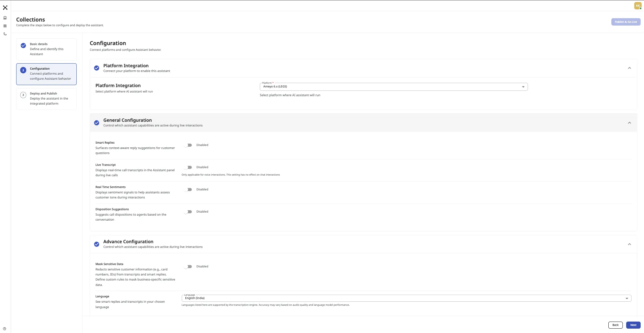Click the X-shaped app logo icon
644x333 pixels.
click(x=5, y=7)
